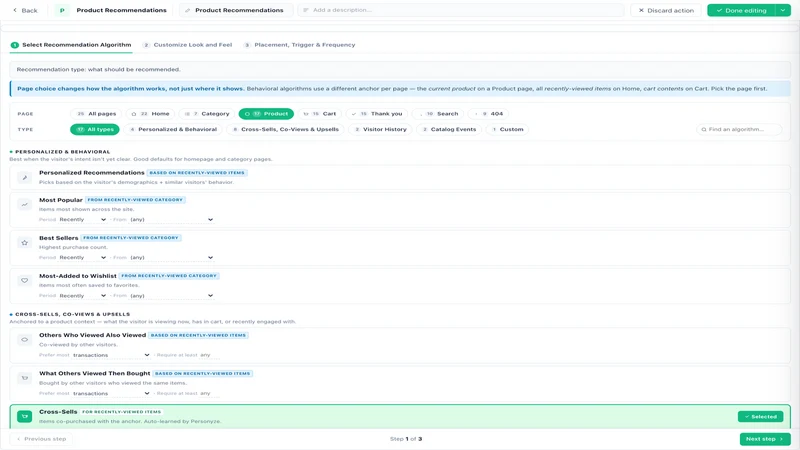Open Select Recommendation Algorithm step tab

click(x=71, y=45)
